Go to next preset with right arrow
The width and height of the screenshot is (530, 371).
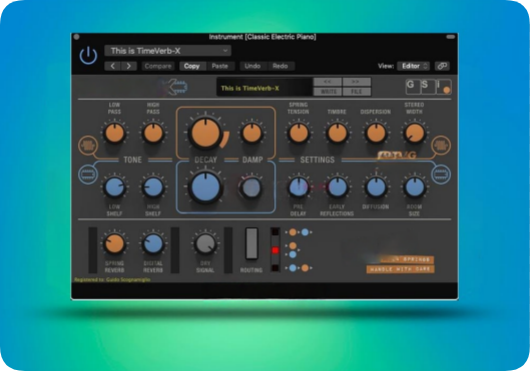(129, 66)
